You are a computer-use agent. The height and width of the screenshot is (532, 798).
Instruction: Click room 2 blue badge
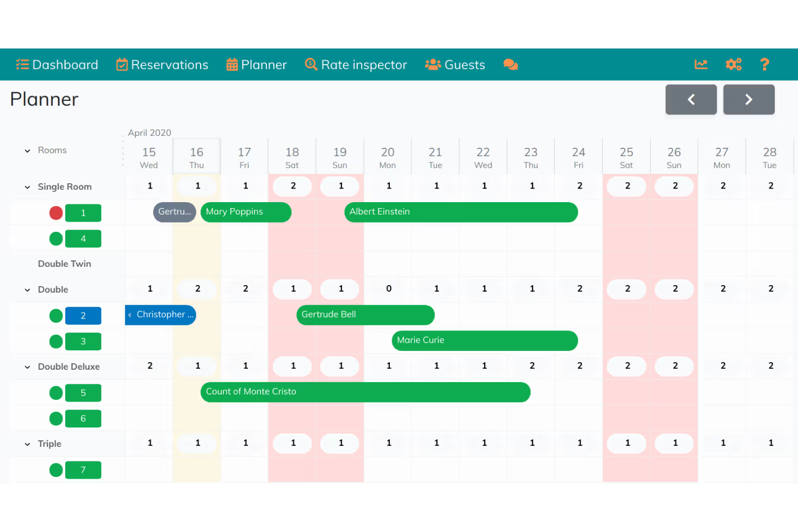point(83,316)
